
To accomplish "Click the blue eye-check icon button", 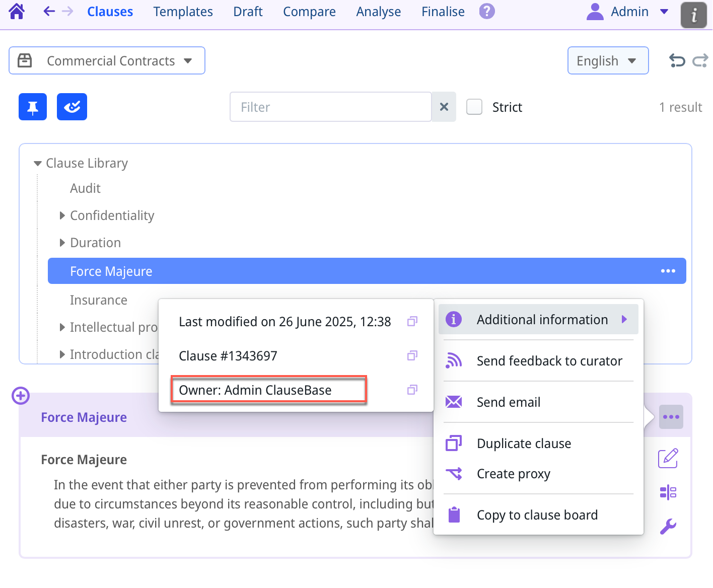I will (72, 107).
